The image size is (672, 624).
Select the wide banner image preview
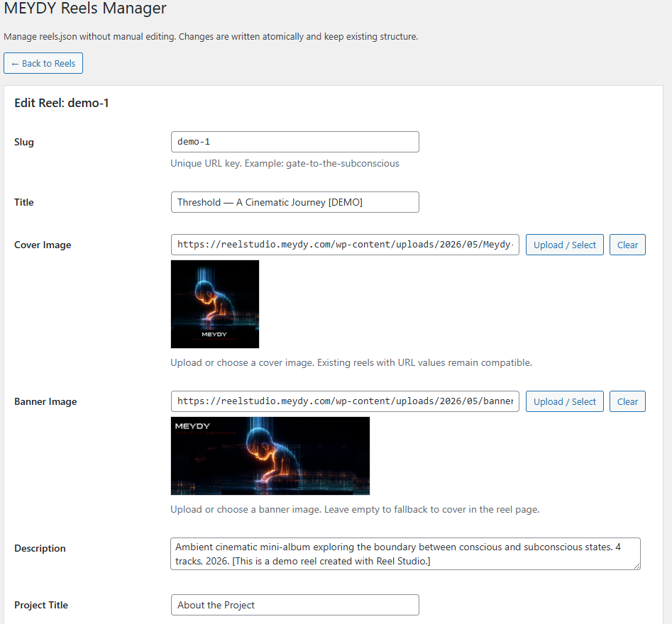[x=270, y=456]
